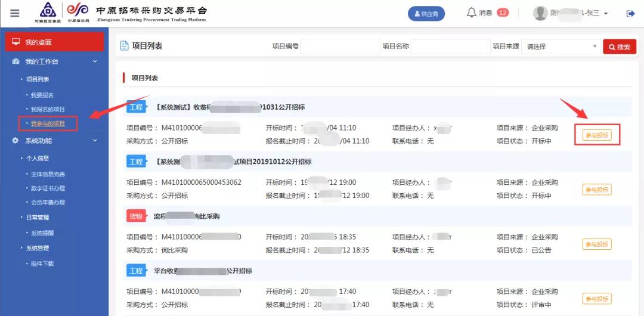Open 会员年费办理 in the sidebar
This screenshot has height=316, width=644.
[x=48, y=202]
